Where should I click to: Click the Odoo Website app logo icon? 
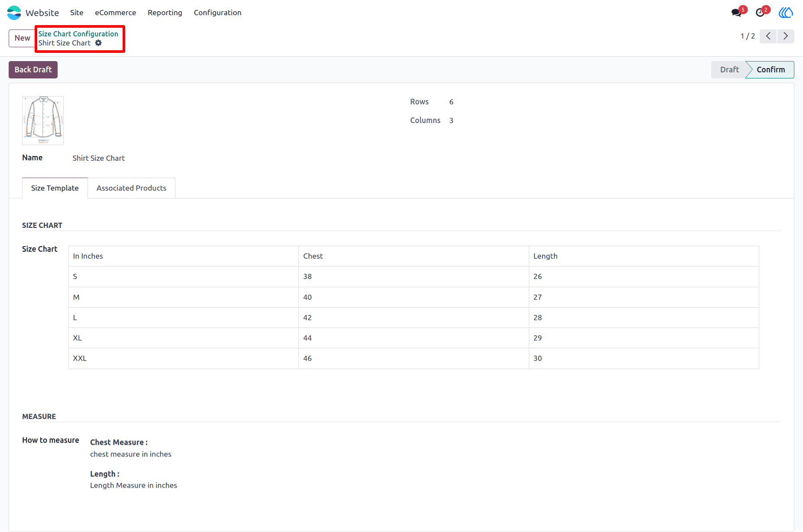pos(14,13)
